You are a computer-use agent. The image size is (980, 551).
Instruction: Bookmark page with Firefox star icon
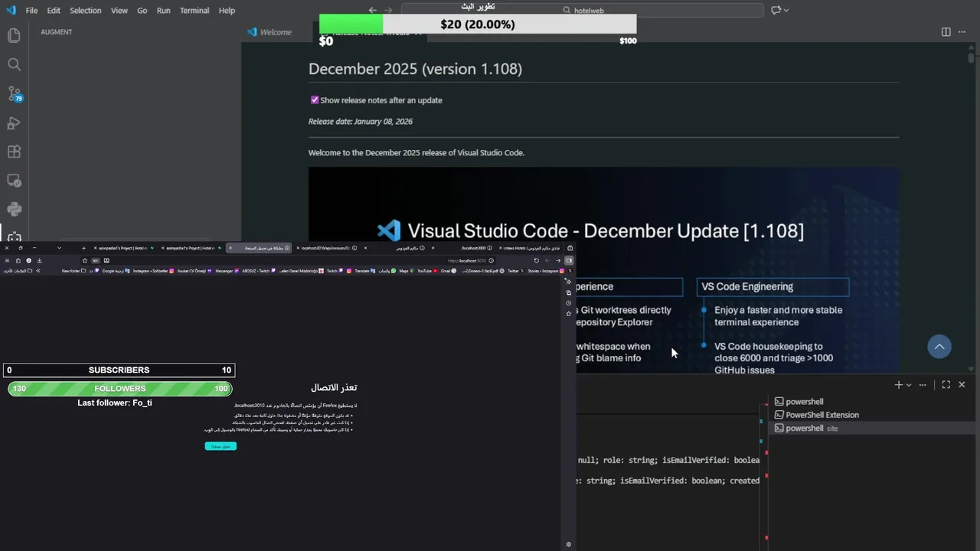pos(85,261)
